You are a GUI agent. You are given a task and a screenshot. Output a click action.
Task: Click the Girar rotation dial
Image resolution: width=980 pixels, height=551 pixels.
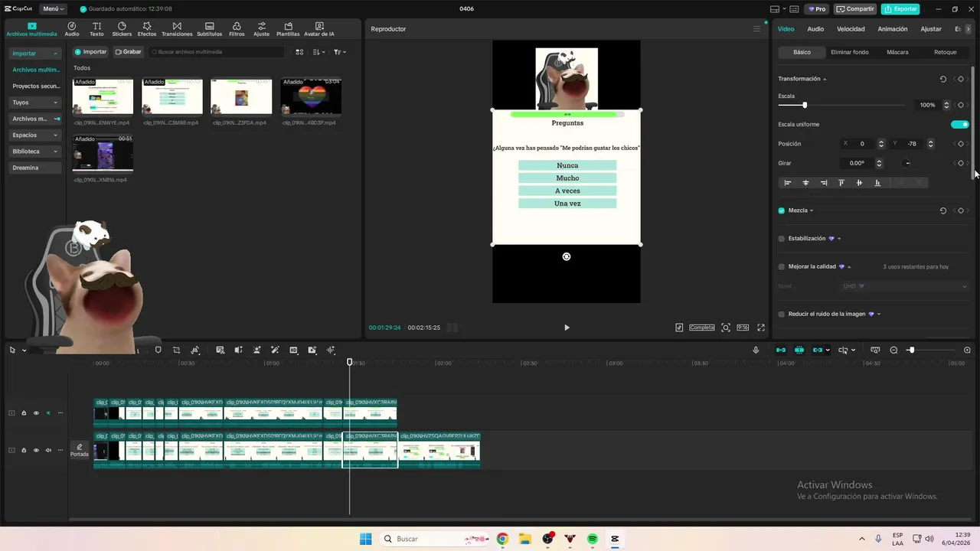coord(907,163)
